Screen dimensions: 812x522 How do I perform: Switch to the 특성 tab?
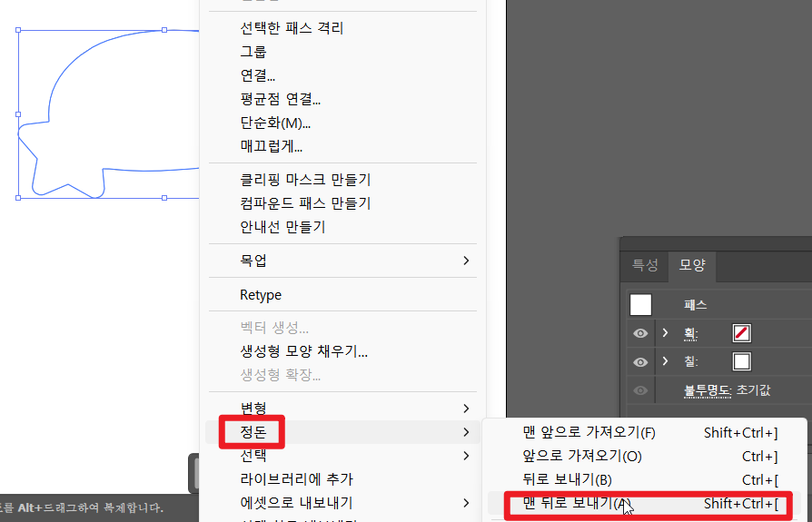click(645, 265)
